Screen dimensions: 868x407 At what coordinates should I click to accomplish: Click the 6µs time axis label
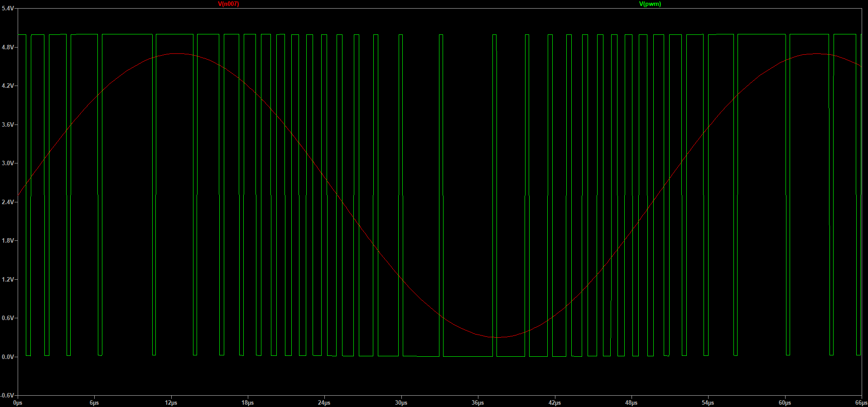point(94,402)
